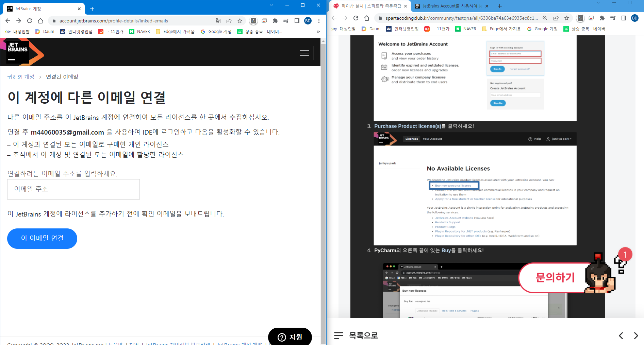Open BD profile avatar in left window
The height and width of the screenshot is (345, 644).
(x=308, y=21)
